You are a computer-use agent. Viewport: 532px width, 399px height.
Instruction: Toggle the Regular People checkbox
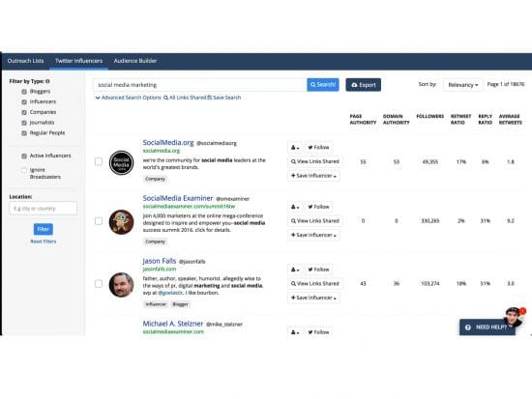pos(24,133)
